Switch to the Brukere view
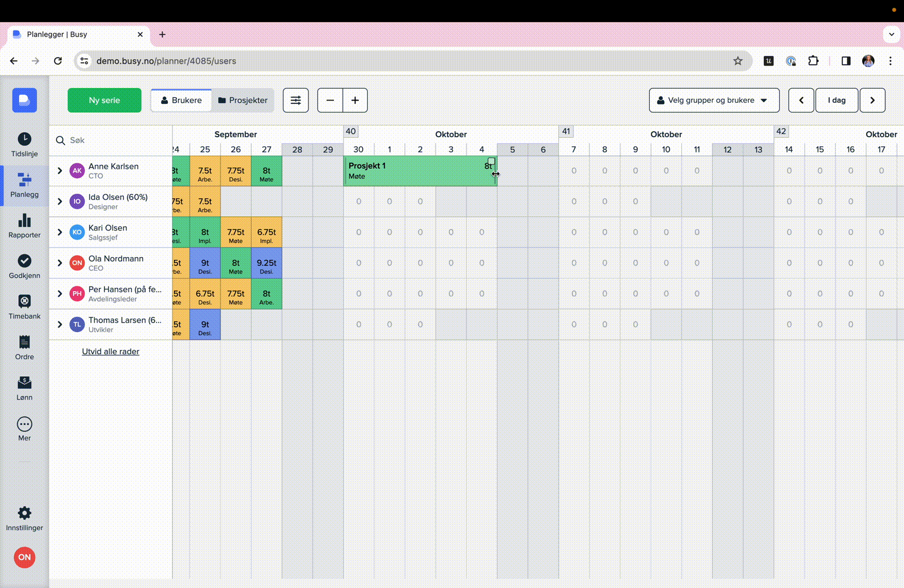Viewport: 904px width, 588px height. (x=181, y=101)
